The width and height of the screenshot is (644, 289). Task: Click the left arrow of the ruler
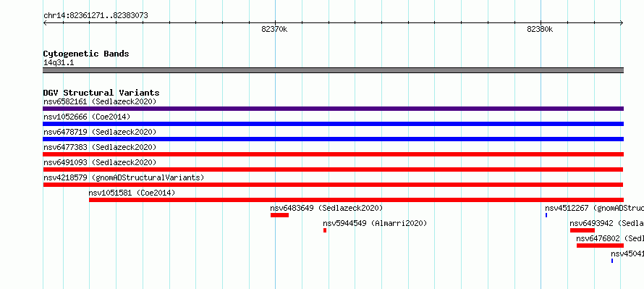(45, 23)
